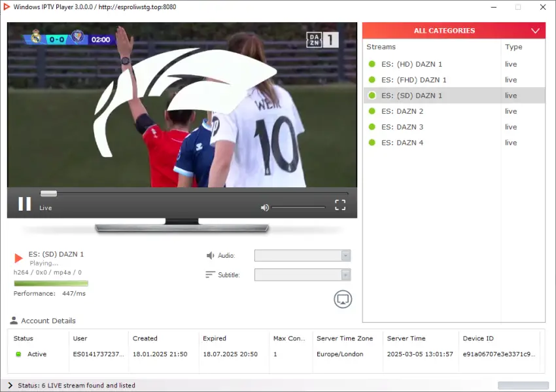Click the cast to screen icon

343,300
